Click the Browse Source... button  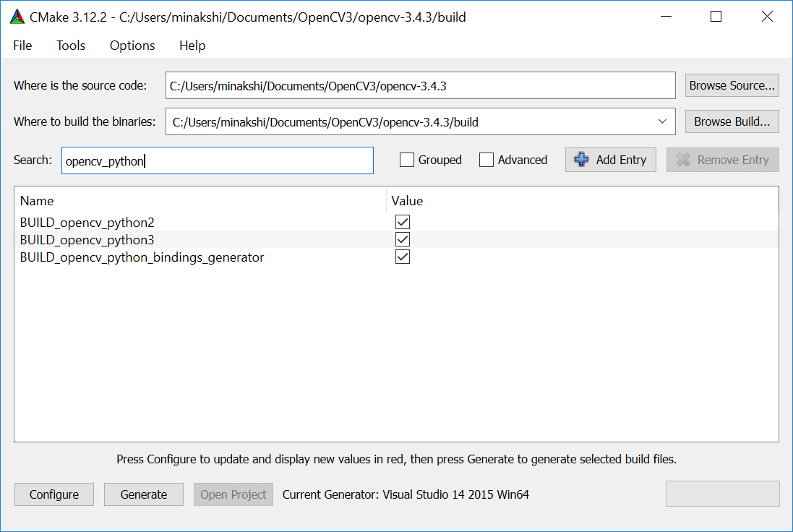pyautogui.click(x=732, y=85)
